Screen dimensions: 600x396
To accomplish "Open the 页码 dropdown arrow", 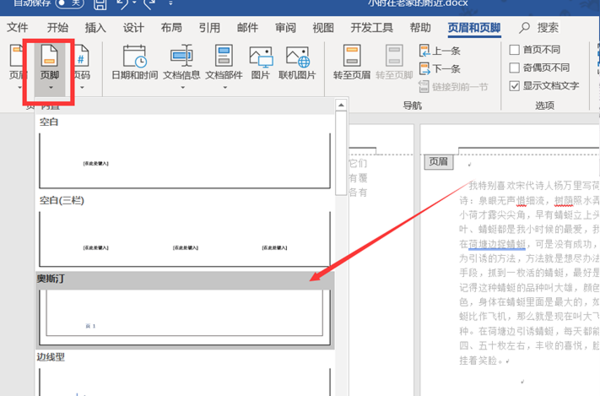I will pos(82,88).
